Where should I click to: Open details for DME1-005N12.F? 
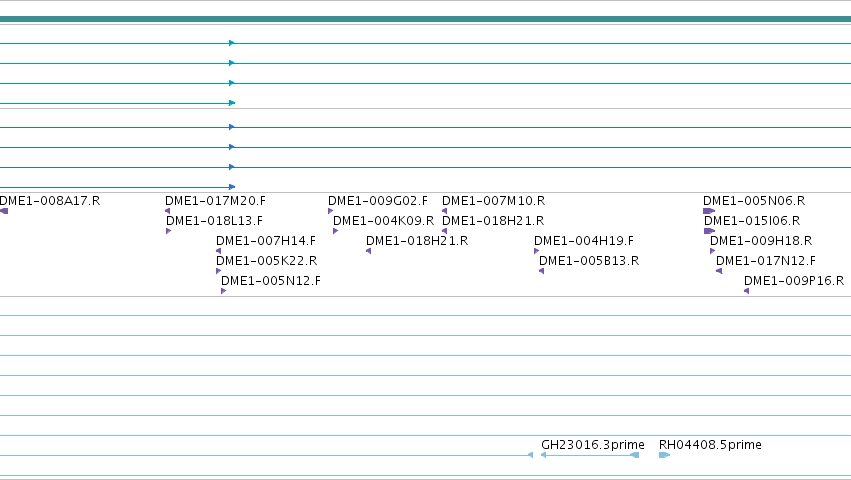pyautogui.click(x=271, y=281)
